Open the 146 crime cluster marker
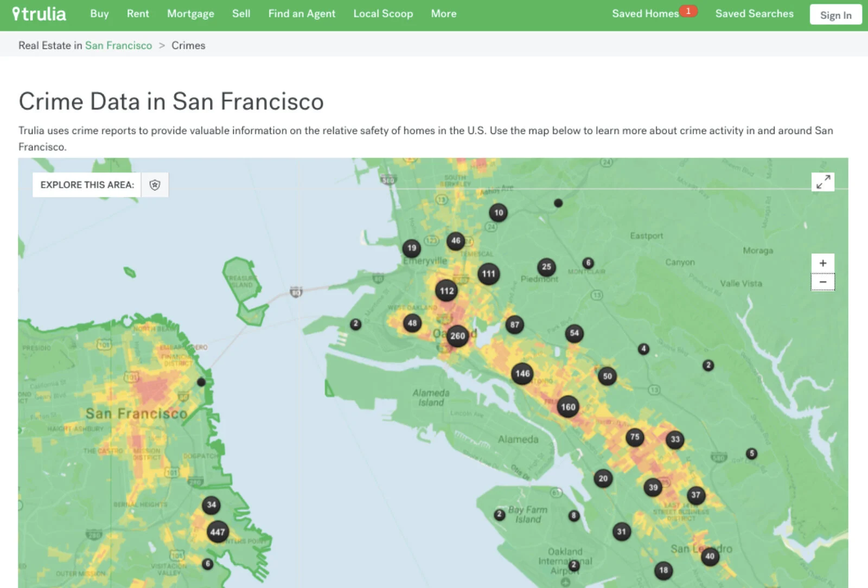Viewport: 868px width, 588px height. pos(522,374)
